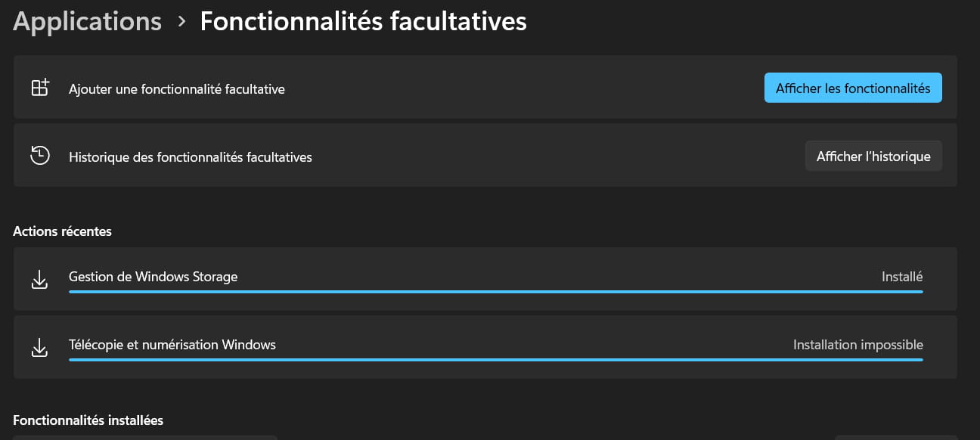This screenshot has height=440, width=980.
Task: Click the Fonctionnalités facultatives page title
Action: 363,21
